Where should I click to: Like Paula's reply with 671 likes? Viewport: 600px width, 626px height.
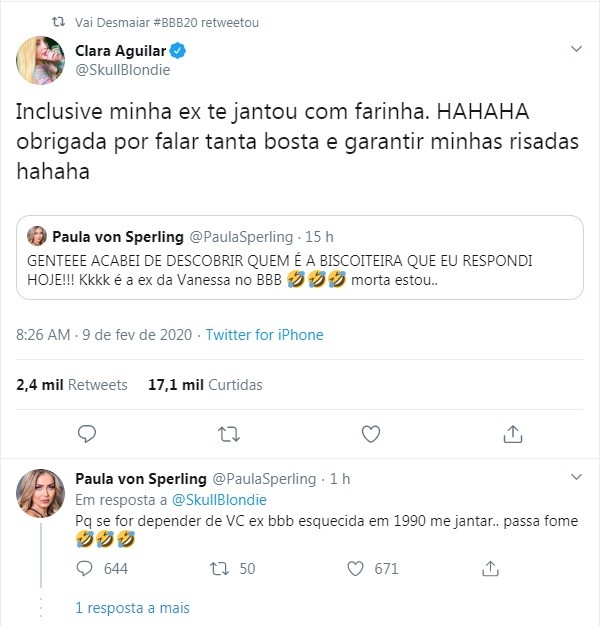coord(354,569)
